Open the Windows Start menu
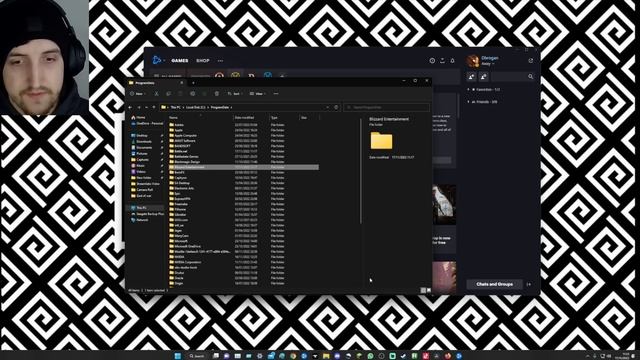The width and height of the screenshot is (640, 360). pos(178,356)
